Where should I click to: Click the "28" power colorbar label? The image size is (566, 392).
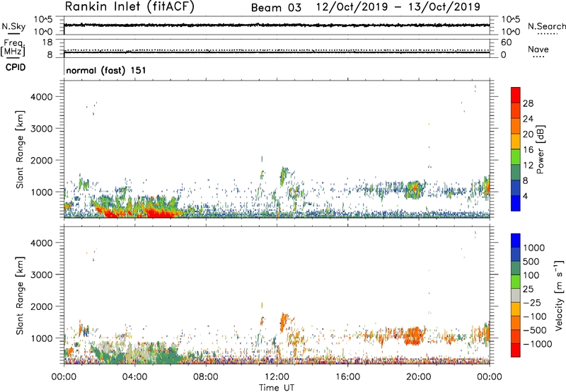[528, 103]
